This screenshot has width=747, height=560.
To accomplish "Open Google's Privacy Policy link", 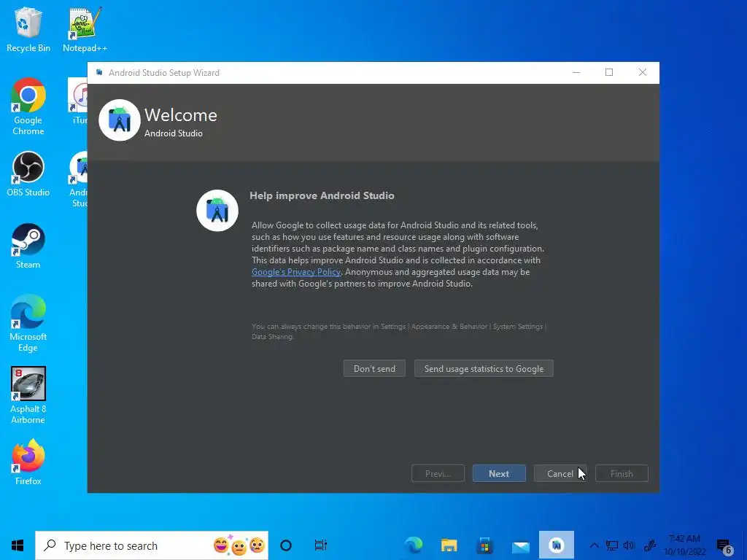I will coord(296,272).
